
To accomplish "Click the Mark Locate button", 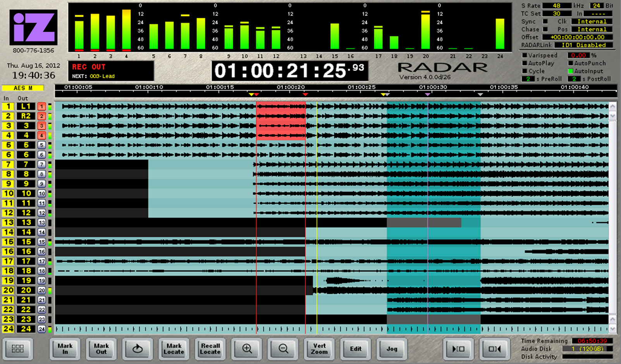I will (174, 349).
